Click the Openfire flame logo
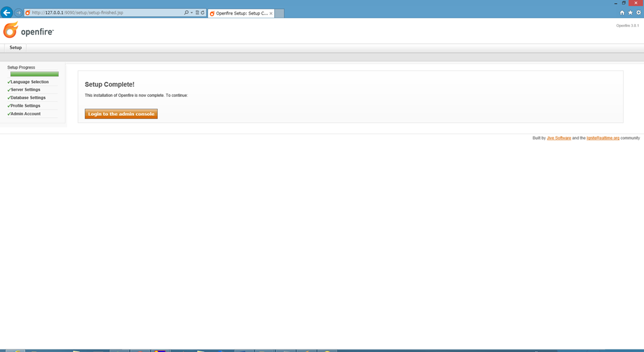Viewport: 644px width, 352px height. 10,30
